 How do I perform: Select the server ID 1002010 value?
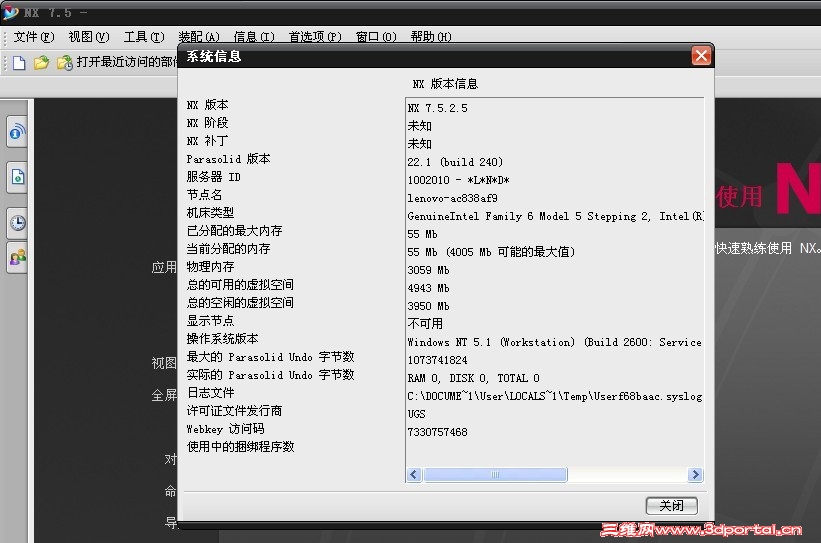(x=458, y=180)
